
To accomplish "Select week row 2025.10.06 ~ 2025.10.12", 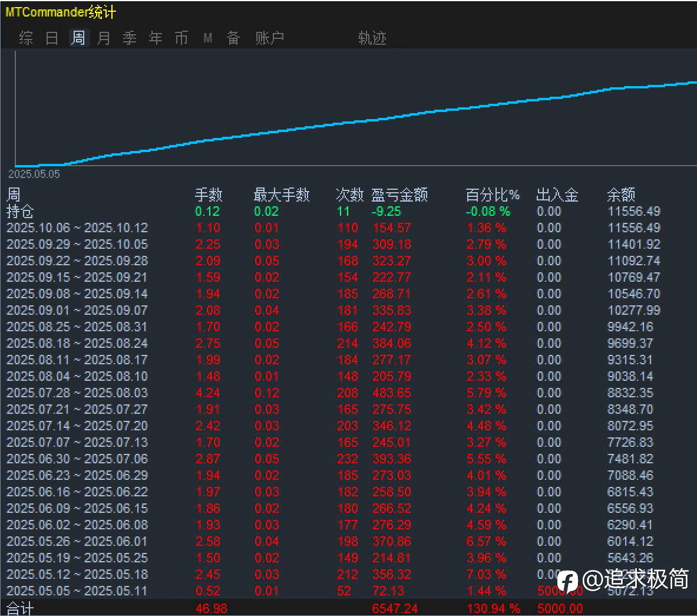I will pos(333,228).
